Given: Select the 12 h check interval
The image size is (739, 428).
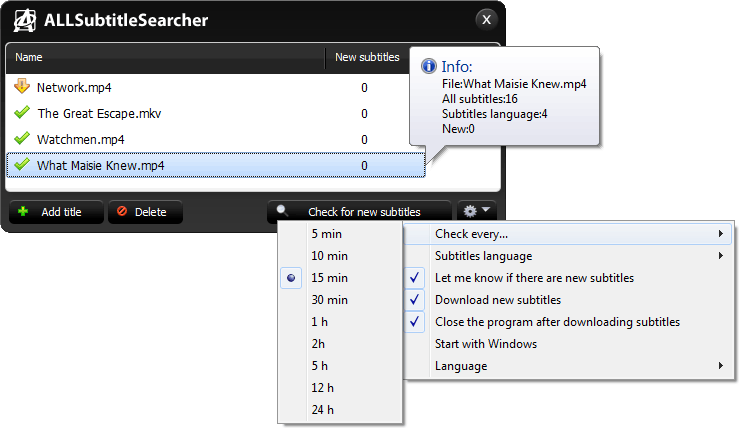Looking at the screenshot, I should click(x=340, y=387).
